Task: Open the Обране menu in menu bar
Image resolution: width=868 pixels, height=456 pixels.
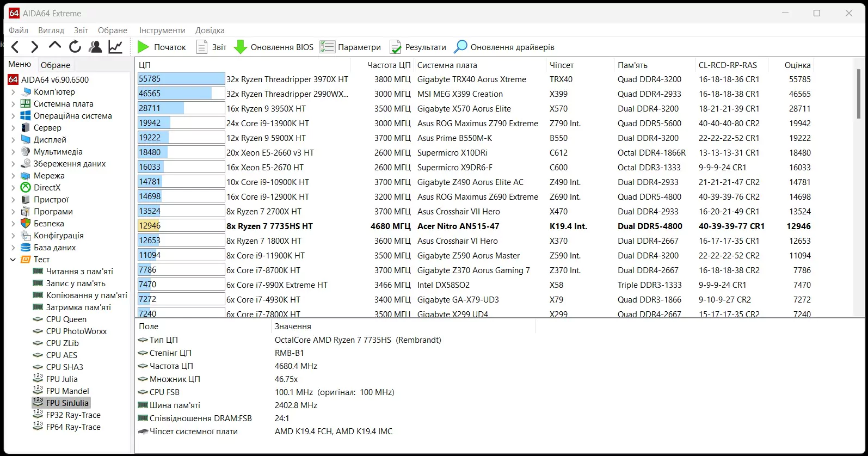Action: 113,30
